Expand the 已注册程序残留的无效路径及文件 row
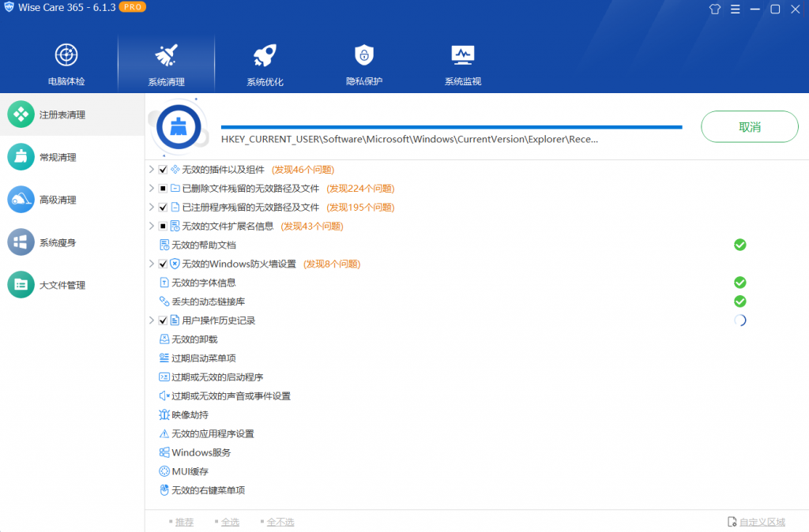Image resolution: width=809 pixels, height=532 pixels. 152,207
